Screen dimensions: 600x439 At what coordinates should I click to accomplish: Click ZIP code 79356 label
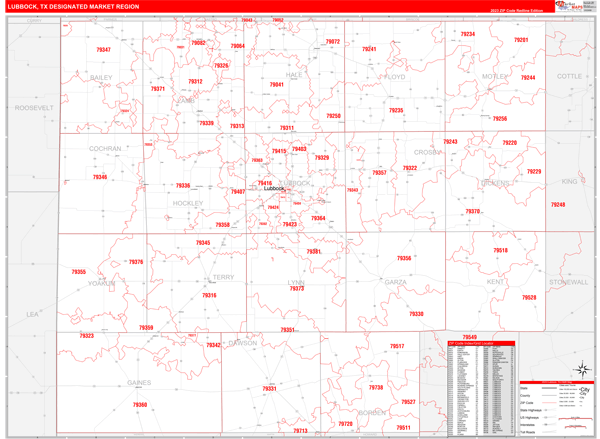(404, 258)
